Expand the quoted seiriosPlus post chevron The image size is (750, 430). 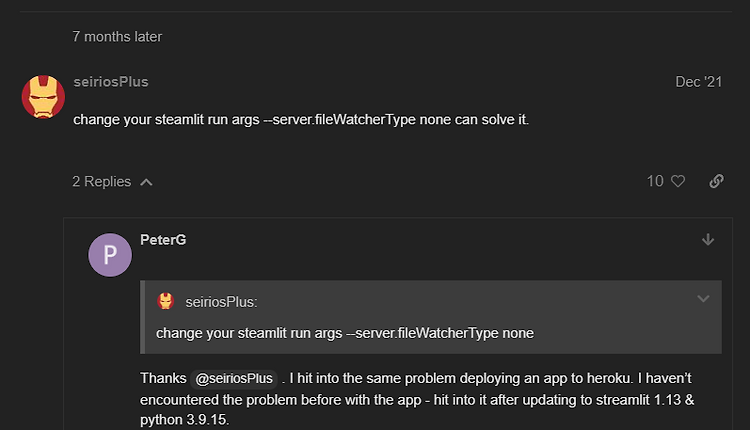tap(703, 299)
